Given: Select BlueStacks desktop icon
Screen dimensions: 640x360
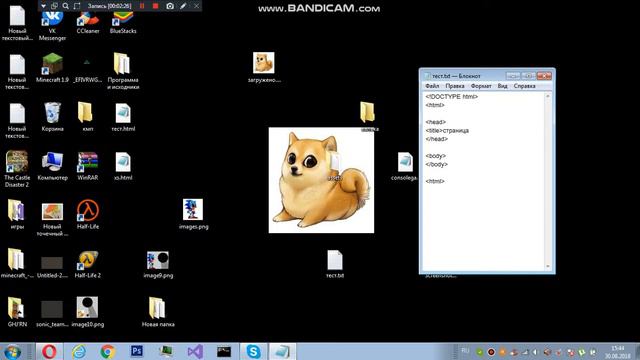Looking at the screenshot, I should tap(123, 22).
